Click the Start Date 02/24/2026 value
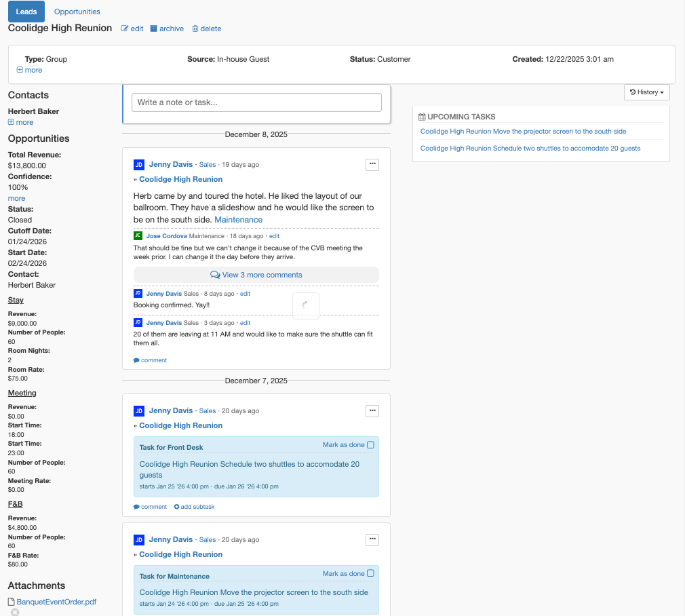The width and height of the screenshot is (685, 616). coord(27,263)
